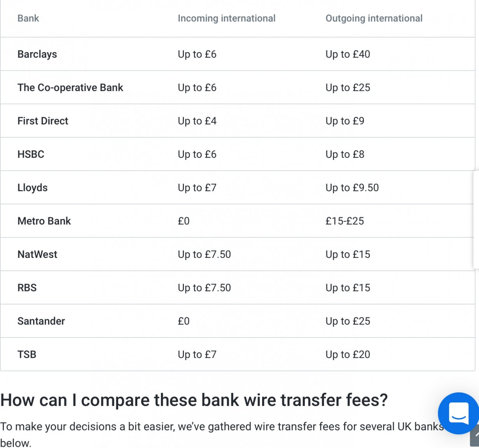This screenshot has width=479, height=448.
Task: Click the right-edge scrollbar handle
Action: 476,219
